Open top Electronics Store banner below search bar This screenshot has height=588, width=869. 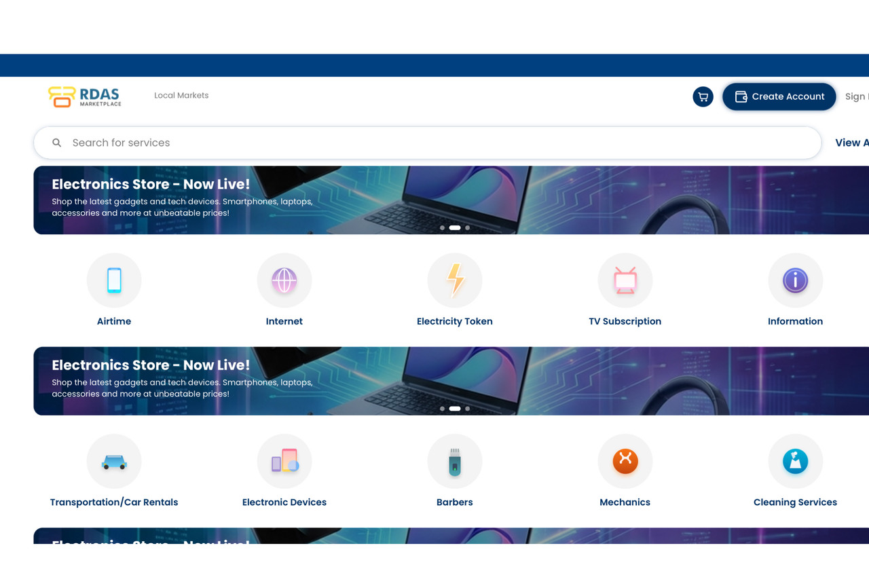451,200
